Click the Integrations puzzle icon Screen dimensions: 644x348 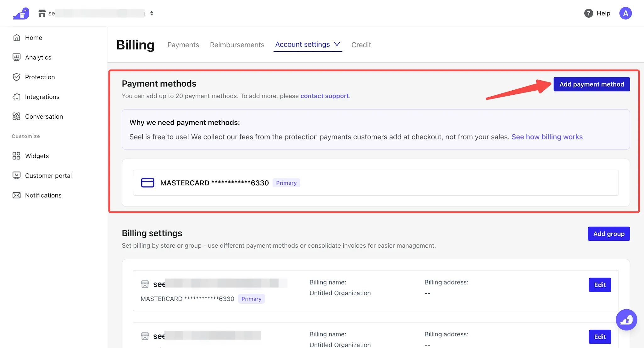(17, 97)
